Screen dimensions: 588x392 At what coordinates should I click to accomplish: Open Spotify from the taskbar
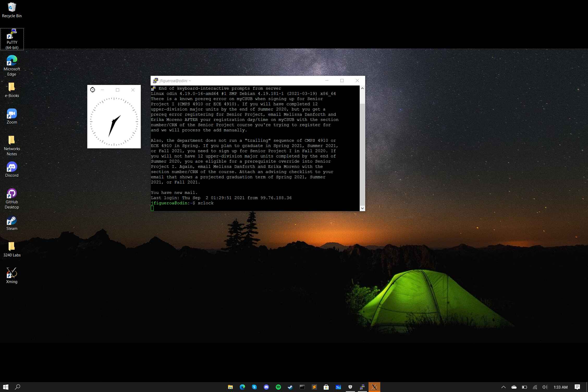tap(278, 387)
